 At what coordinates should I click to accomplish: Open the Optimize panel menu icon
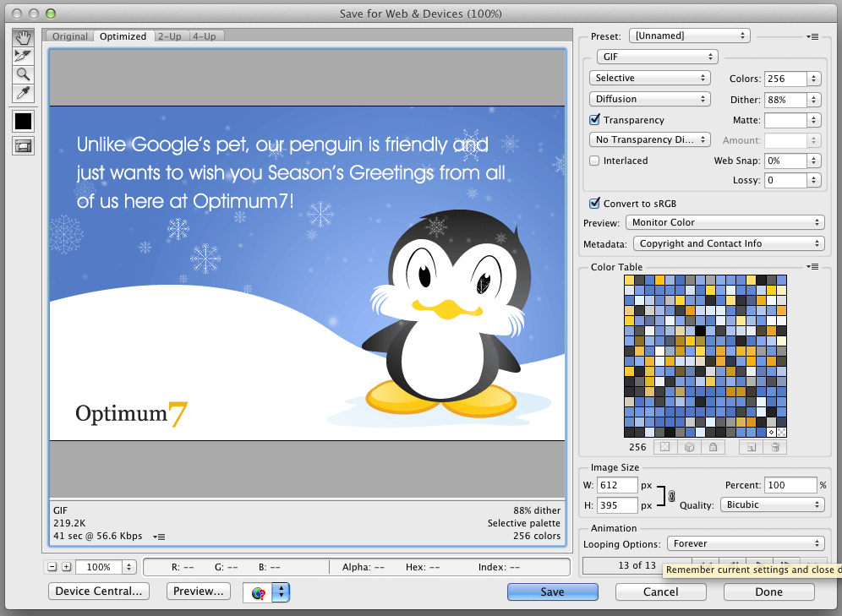812,36
